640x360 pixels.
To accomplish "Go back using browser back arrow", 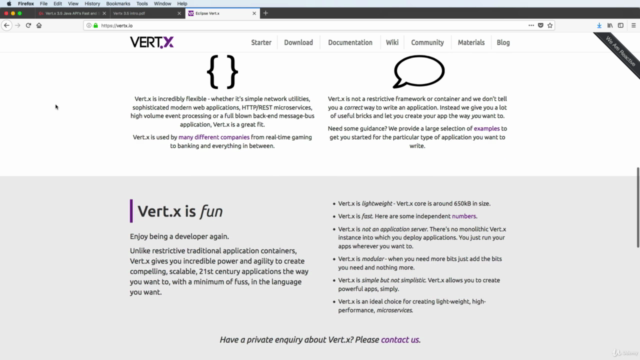I will point(7,25).
